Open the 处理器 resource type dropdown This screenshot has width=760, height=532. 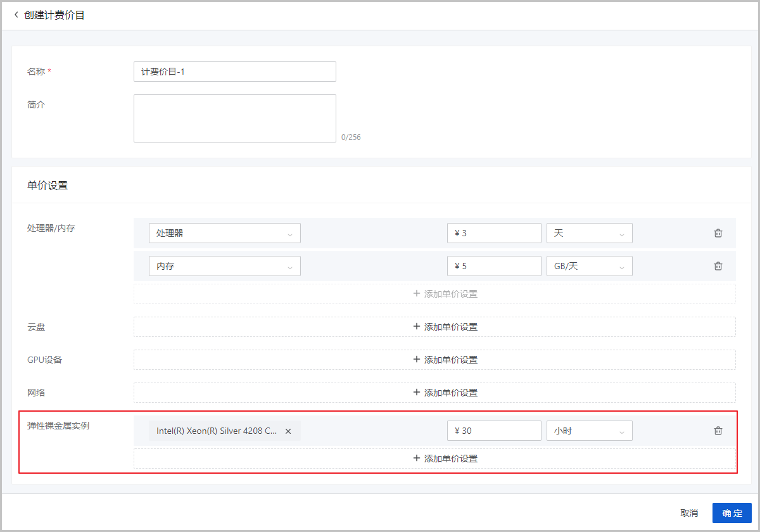pyautogui.click(x=224, y=233)
